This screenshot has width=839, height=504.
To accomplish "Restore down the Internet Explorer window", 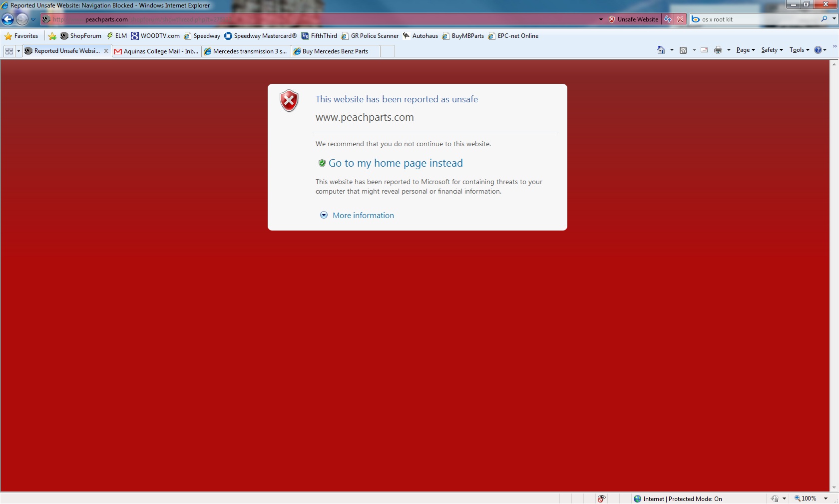I will click(806, 4).
